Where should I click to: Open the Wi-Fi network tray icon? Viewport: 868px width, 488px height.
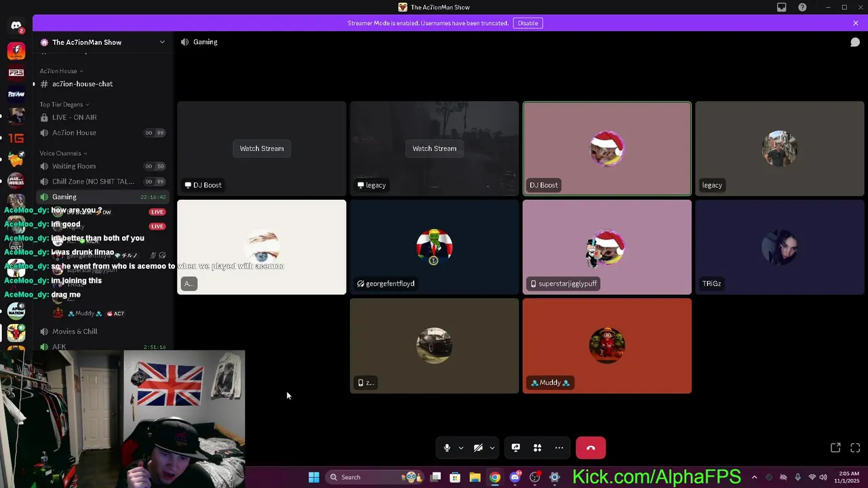(812, 477)
